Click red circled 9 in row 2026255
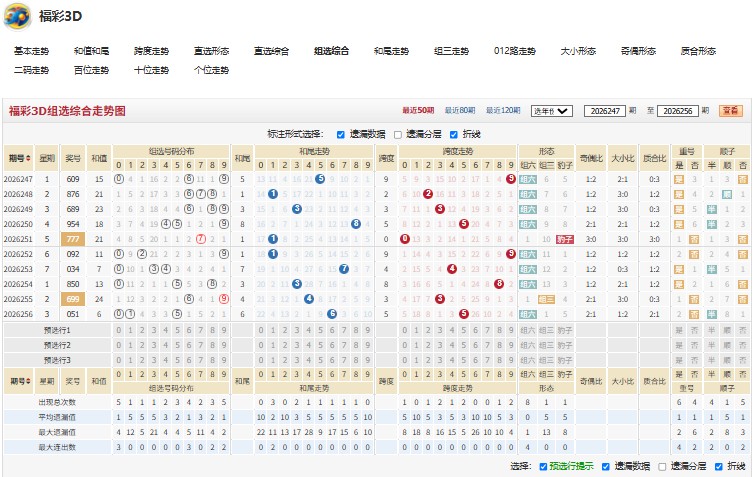Viewport: 753px width, 477px height. tap(224, 299)
